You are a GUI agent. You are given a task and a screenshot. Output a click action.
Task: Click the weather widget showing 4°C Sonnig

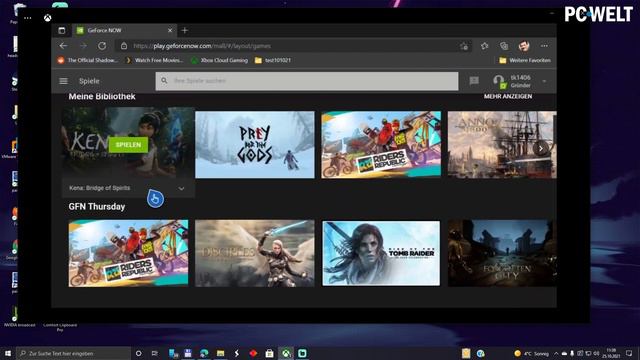[531, 353]
